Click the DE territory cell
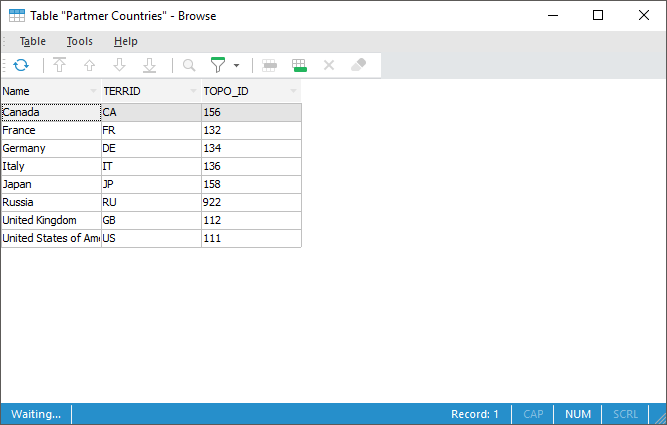This screenshot has height=425, width=667. (151, 148)
